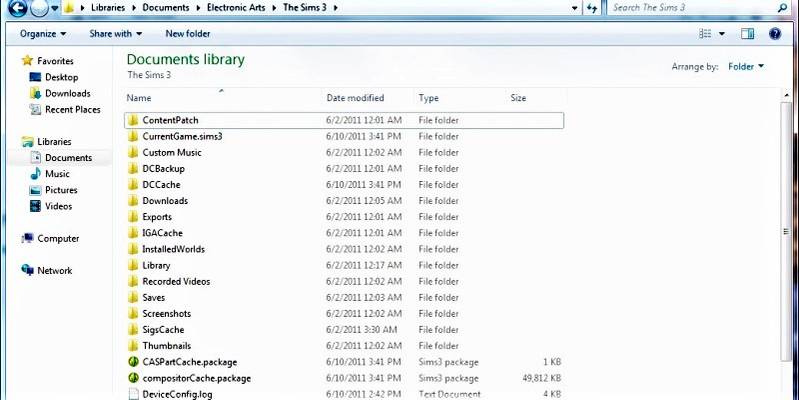Screen dimensions: 799x400
Task: Click the DCCache folder icon
Action: [x=133, y=184]
